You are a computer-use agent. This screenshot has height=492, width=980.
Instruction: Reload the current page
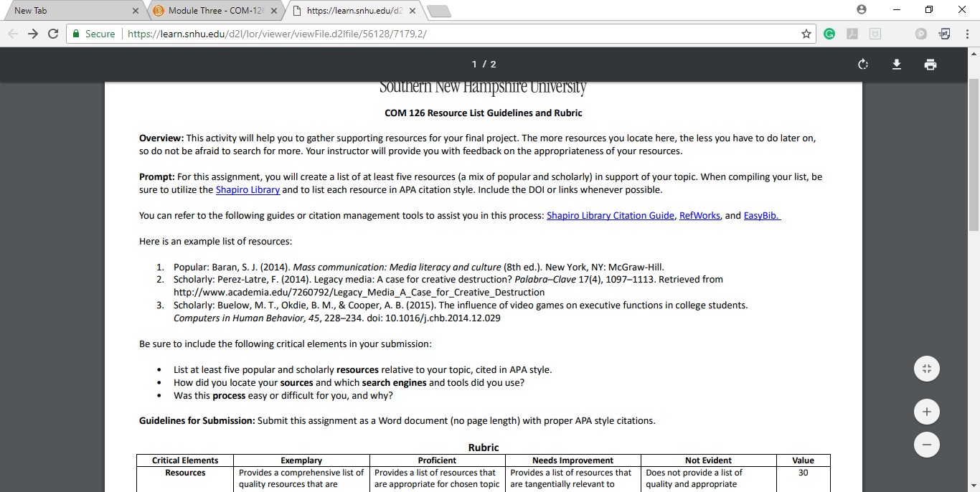pyautogui.click(x=53, y=34)
